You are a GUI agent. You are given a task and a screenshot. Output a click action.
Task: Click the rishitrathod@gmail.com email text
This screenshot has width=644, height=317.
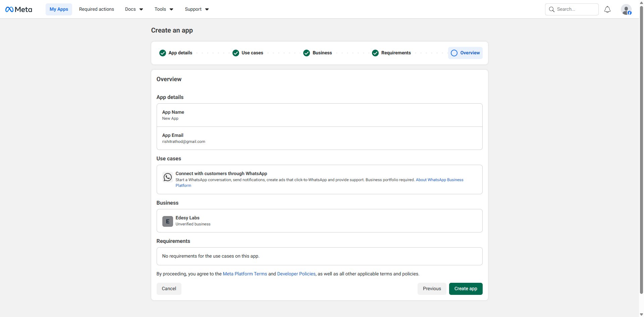[x=184, y=142]
